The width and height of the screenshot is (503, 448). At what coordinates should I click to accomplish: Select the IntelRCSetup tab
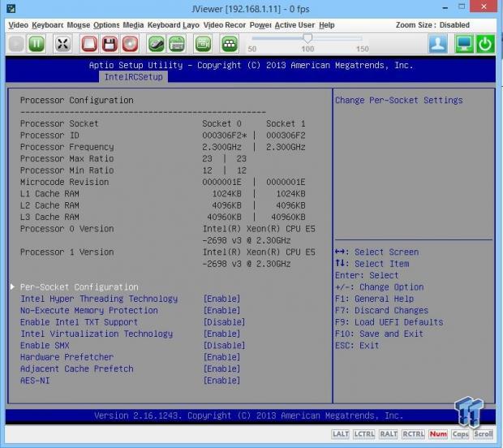(133, 77)
